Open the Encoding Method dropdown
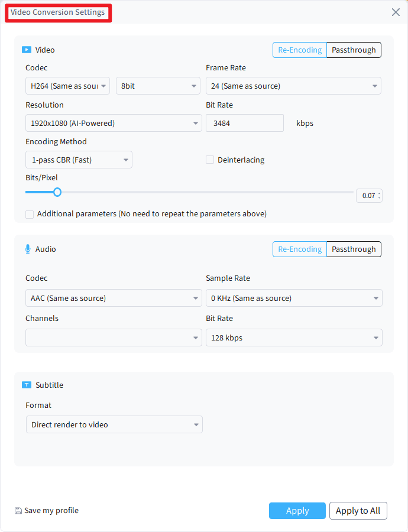The width and height of the screenshot is (408, 532). [x=78, y=160]
